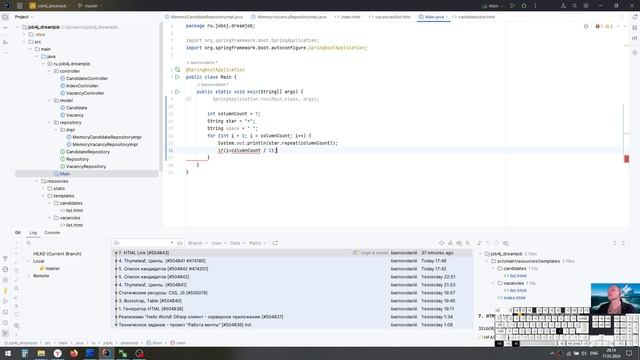Select commit '7. HTML Link'
The width and height of the screenshot is (640, 360).
coord(292,253)
